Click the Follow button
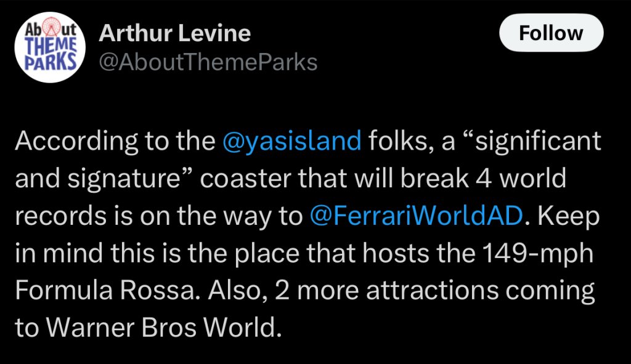631x364 pixels. (551, 33)
